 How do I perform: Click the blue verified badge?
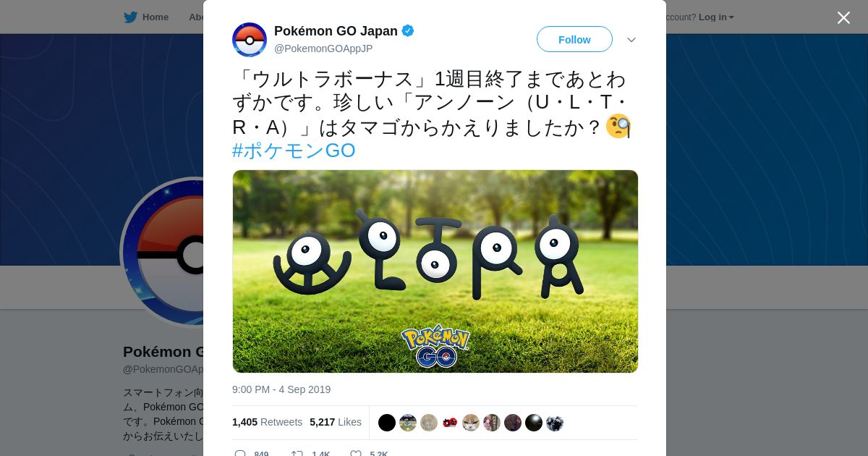pyautogui.click(x=408, y=30)
